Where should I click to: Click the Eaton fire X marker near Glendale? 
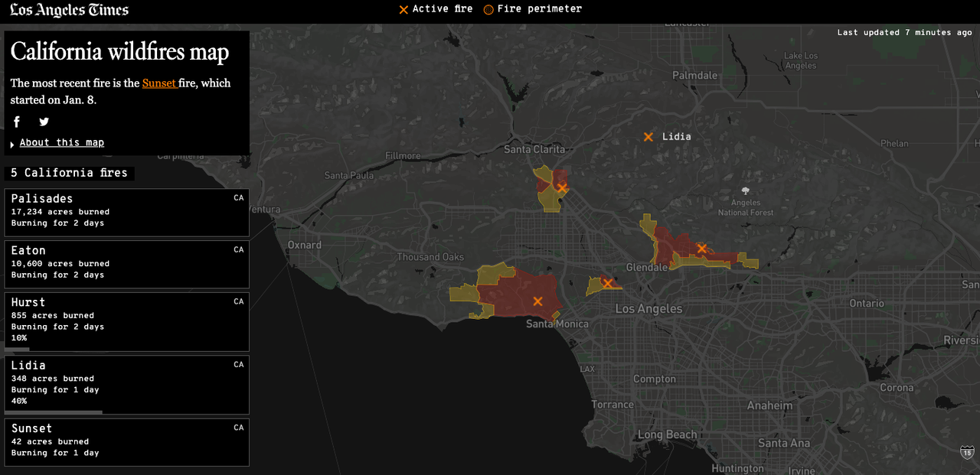(701, 249)
